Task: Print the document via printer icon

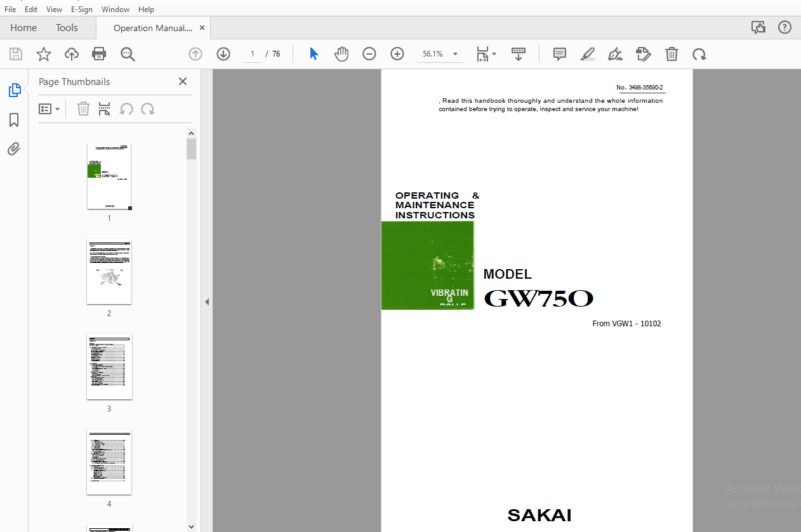Action: (x=99, y=54)
